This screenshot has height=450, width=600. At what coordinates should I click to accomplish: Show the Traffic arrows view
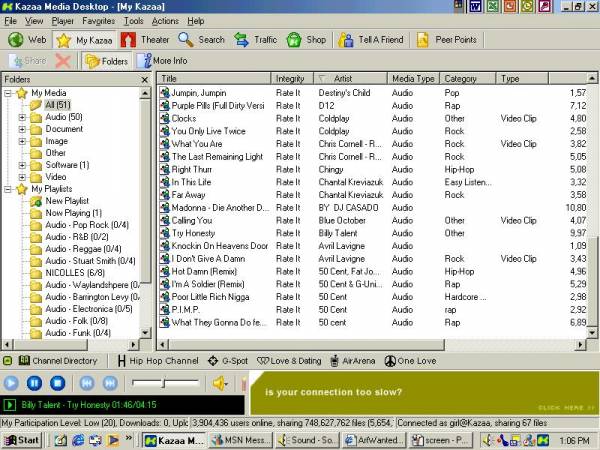[x=241, y=40]
